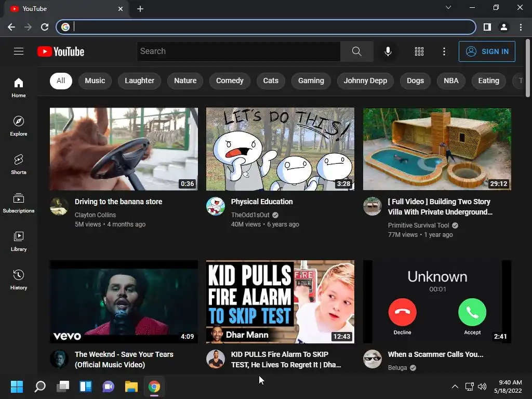Select the All filter chip
The width and height of the screenshot is (532, 399).
coord(61,81)
